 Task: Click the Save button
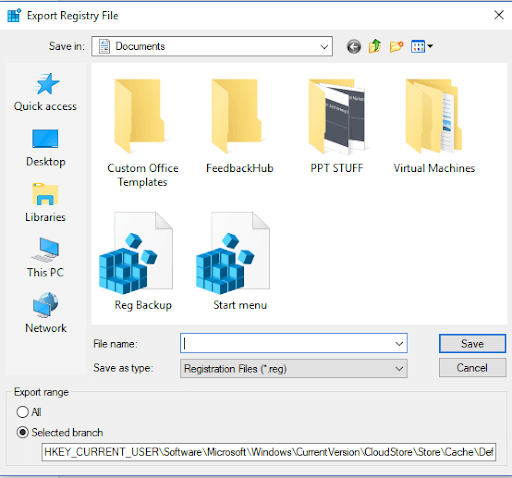pos(472,343)
